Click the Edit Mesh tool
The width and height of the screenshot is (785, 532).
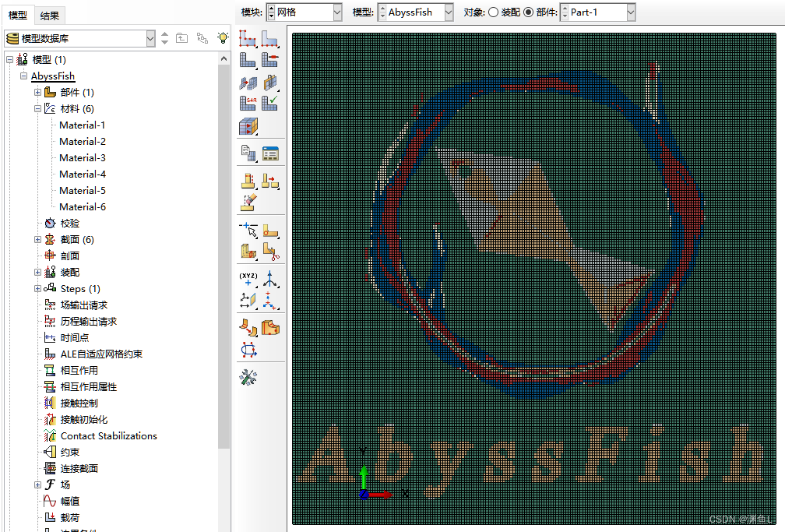coord(270,181)
